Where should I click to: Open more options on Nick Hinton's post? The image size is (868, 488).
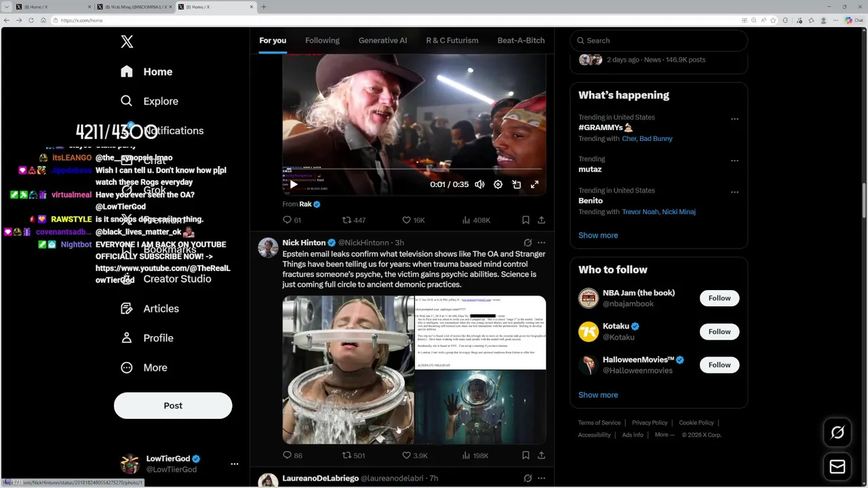(541, 243)
